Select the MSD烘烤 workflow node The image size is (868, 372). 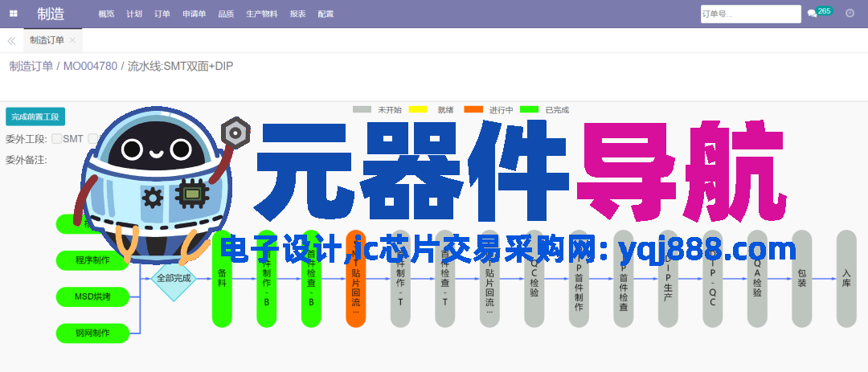(92, 296)
